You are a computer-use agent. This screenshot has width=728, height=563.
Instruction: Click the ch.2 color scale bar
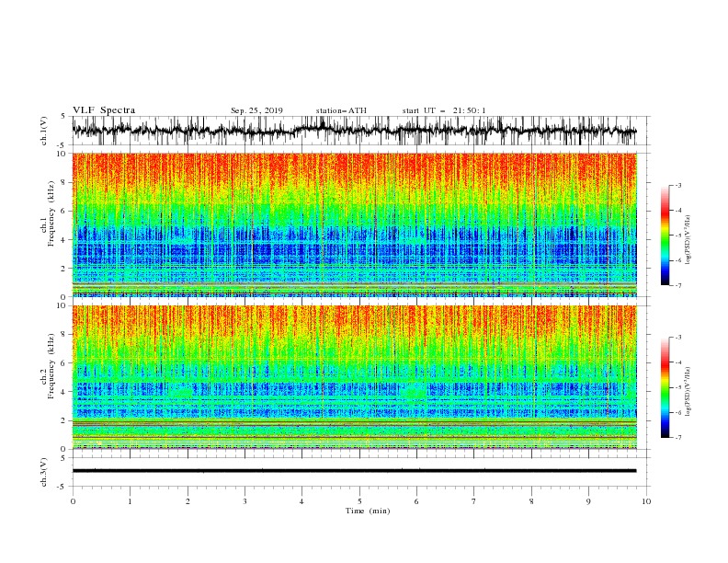pos(665,387)
